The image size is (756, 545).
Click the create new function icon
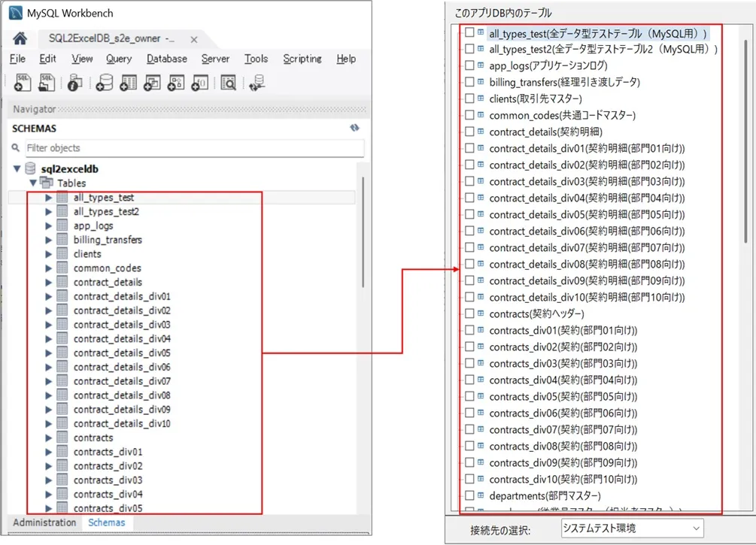tap(199, 83)
